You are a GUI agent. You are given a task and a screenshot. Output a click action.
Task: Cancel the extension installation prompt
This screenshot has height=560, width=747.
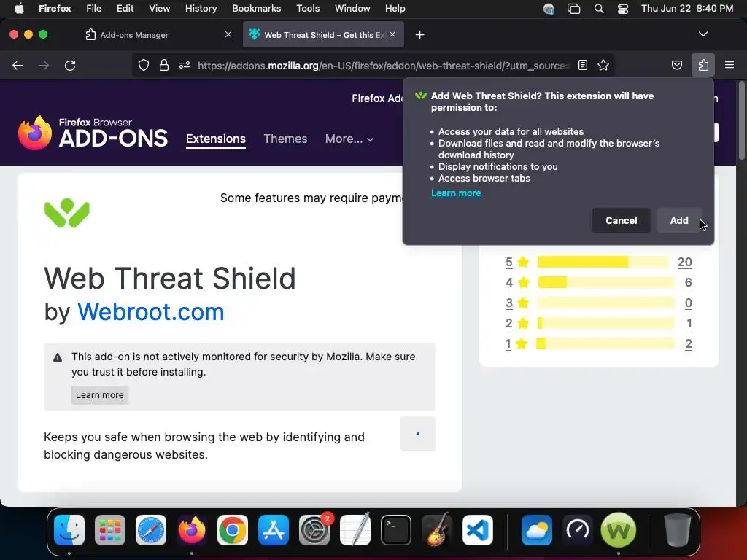pyautogui.click(x=621, y=220)
